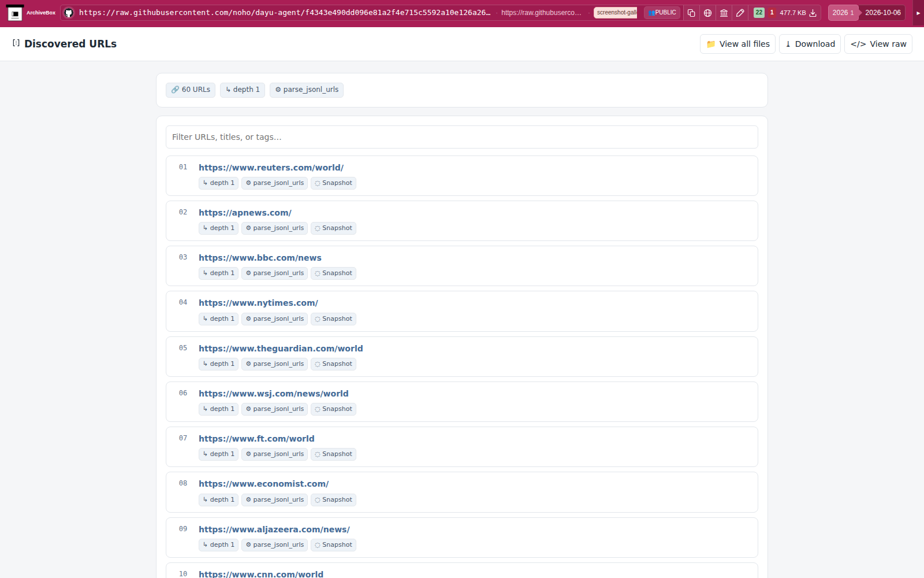Click Snapshot tag under theguardian.com
Screen dimensions: 924x578
[333, 364]
